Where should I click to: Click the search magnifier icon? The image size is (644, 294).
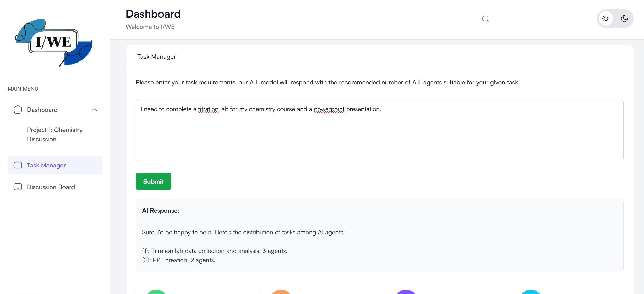tap(485, 19)
